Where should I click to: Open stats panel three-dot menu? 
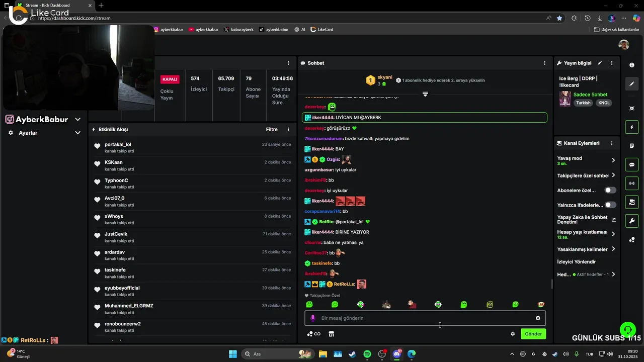pos(288,63)
